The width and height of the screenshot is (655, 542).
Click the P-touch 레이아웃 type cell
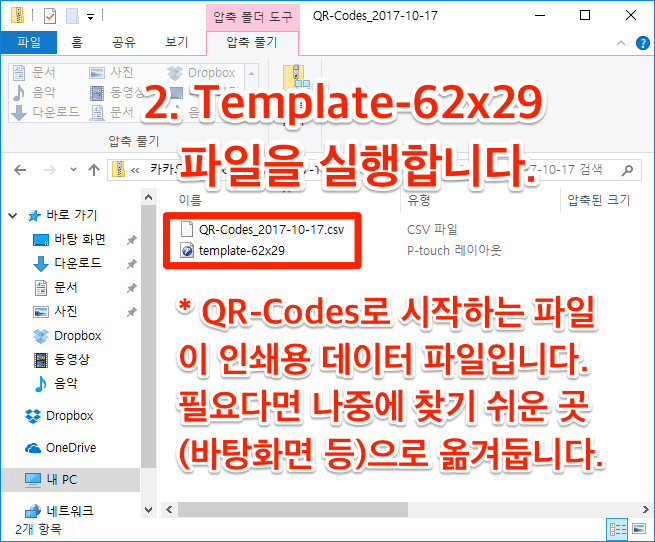[454, 251]
